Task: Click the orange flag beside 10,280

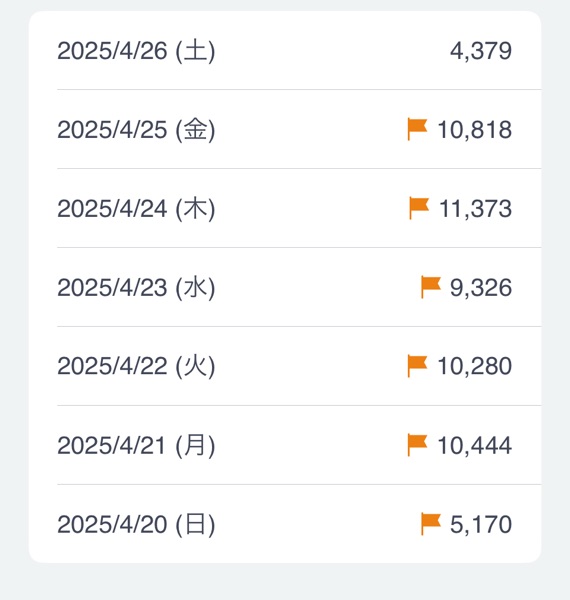Action: click(x=417, y=366)
